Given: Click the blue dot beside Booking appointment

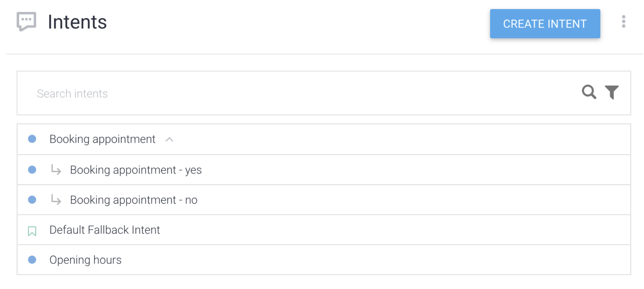Looking at the screenshot, I should pos(32,139).
